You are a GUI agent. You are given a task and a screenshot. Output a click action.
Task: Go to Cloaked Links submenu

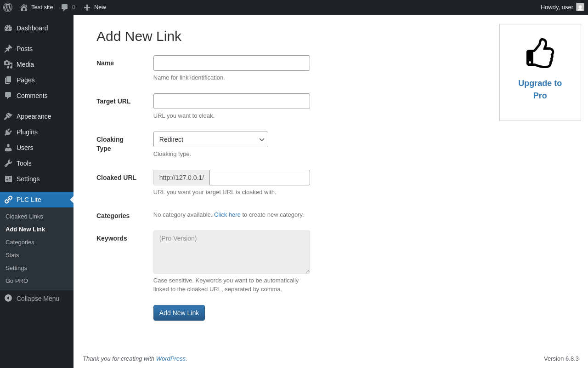point(24,216)
